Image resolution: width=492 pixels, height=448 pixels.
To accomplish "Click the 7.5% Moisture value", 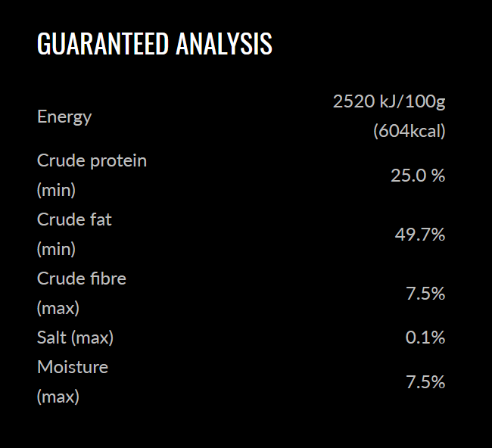I will pyautogui.click(x=425, y=382).
